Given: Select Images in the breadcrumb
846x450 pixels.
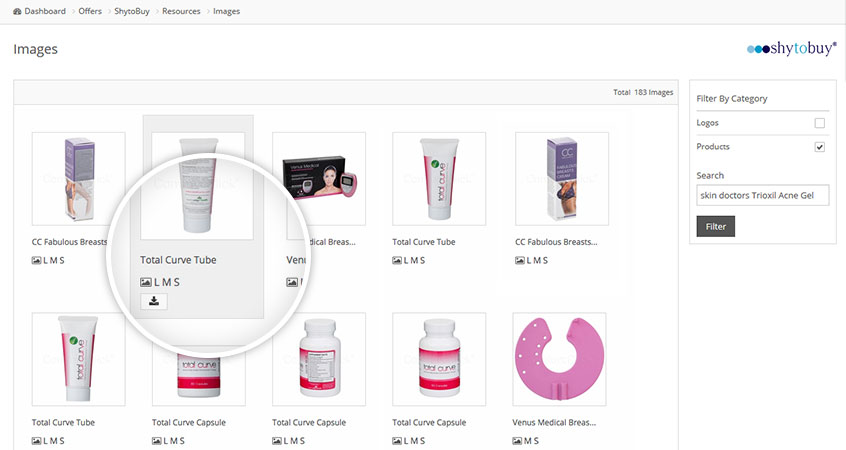Looking at the screenshot, I should 227,11.
